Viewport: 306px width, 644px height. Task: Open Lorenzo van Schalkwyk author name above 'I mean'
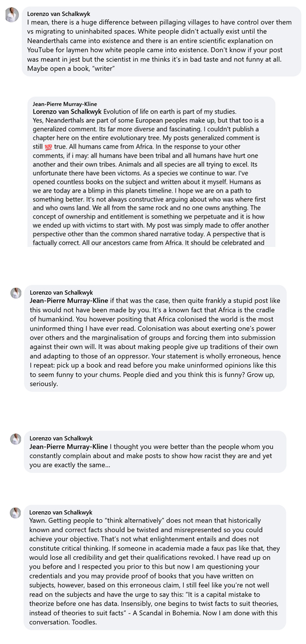point(59,14)
